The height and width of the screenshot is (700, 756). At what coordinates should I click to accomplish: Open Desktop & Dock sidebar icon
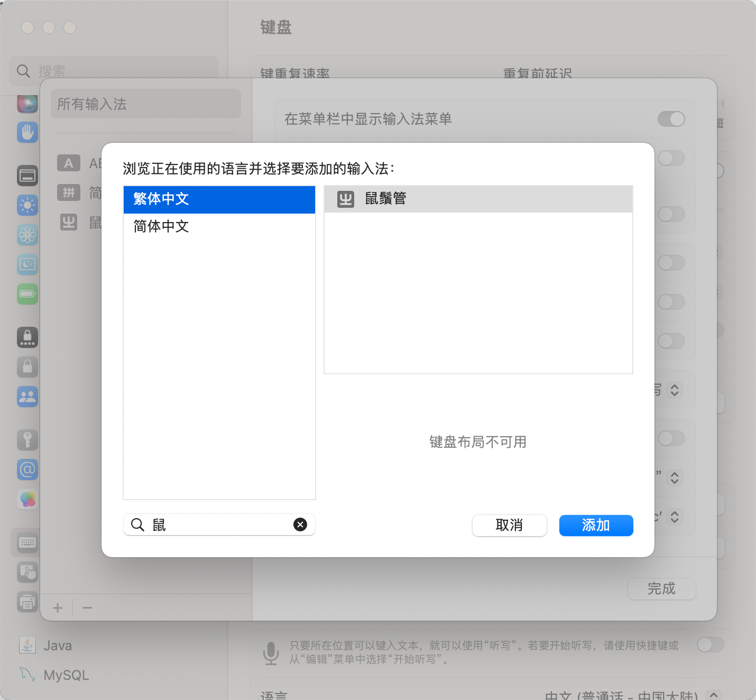[x=27, y=175]
